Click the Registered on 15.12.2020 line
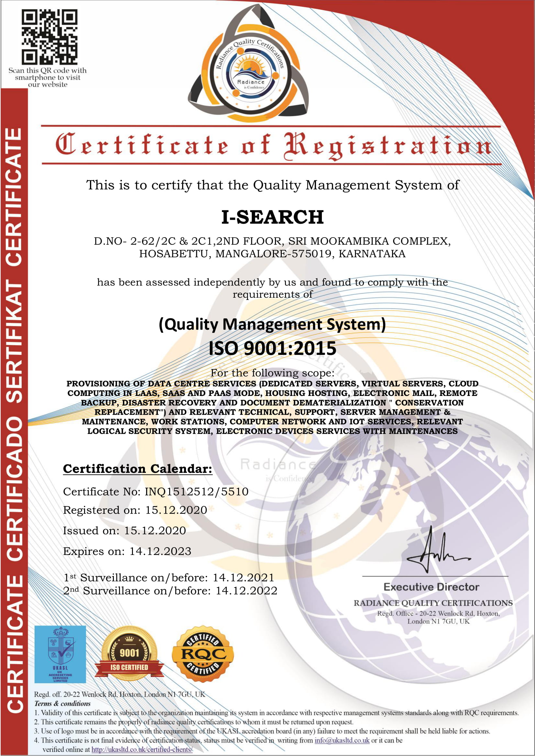 [135, 510]
